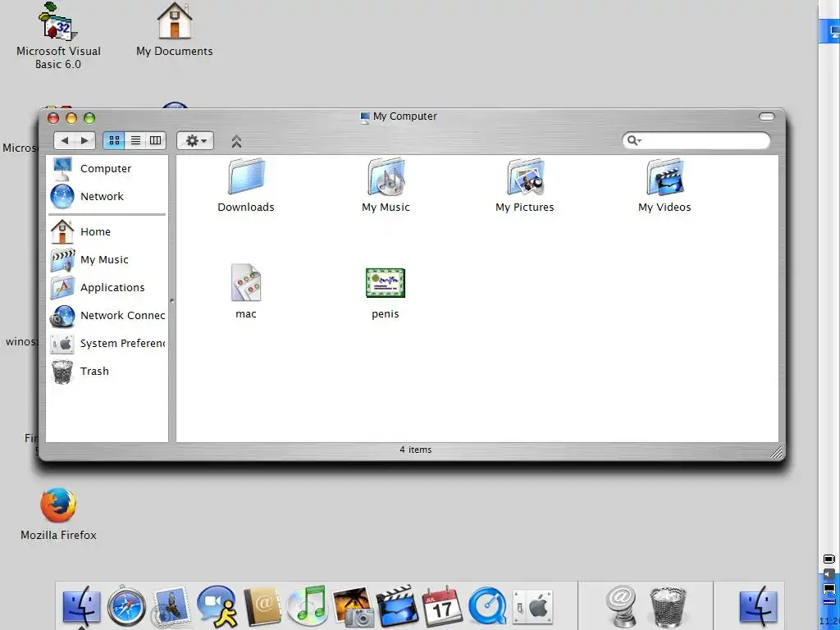Open the Trash can in dock
Screen dimensions: 840x630
click(x=668, y=607)
